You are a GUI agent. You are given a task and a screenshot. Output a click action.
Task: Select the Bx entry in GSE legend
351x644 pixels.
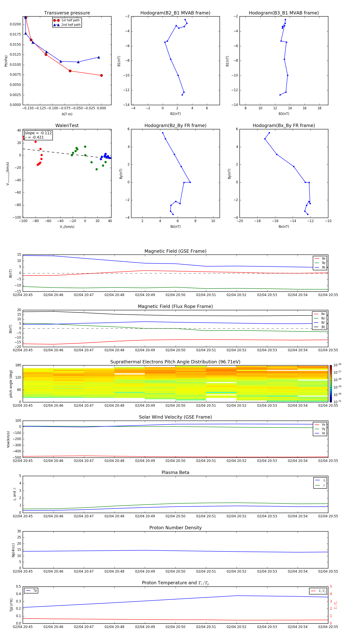tap(320, 259)
